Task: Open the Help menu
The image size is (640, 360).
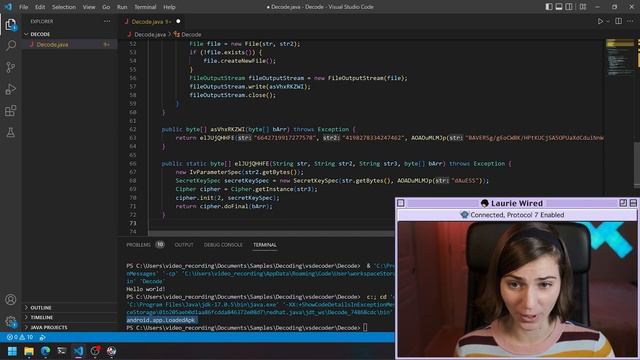Action: [x=169, y=7]
